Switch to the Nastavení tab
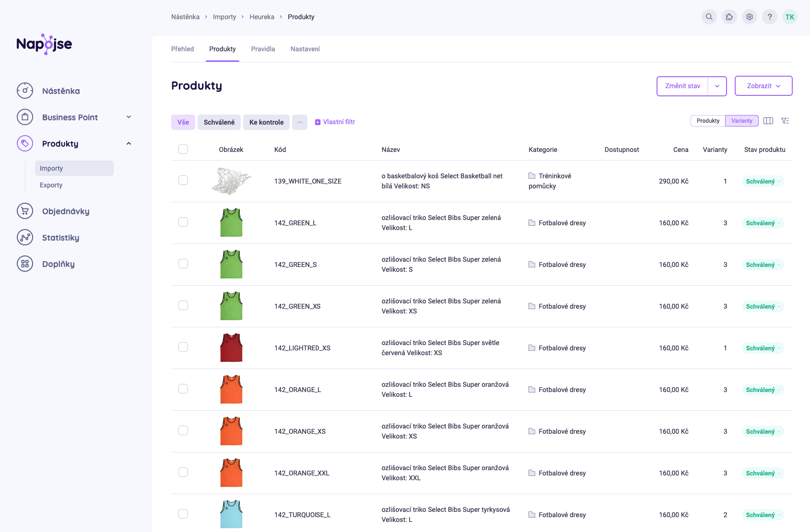The image size is (810, 532). click(305, 49)
